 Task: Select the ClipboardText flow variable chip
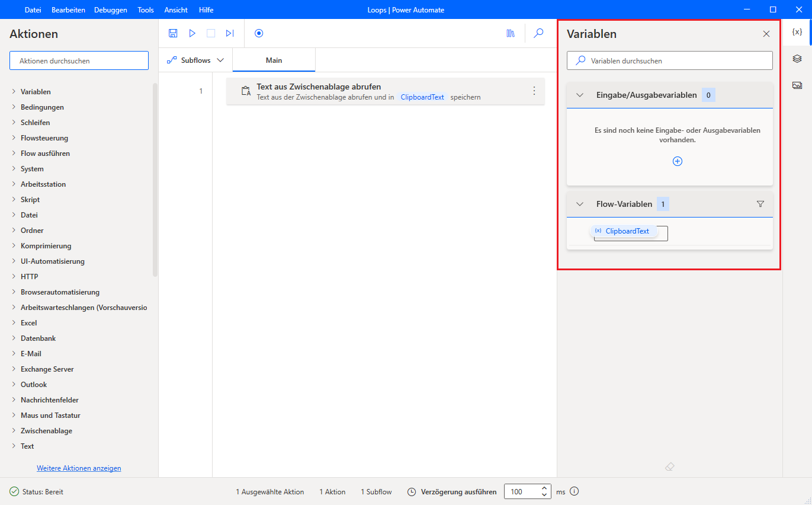click(624, 231)
